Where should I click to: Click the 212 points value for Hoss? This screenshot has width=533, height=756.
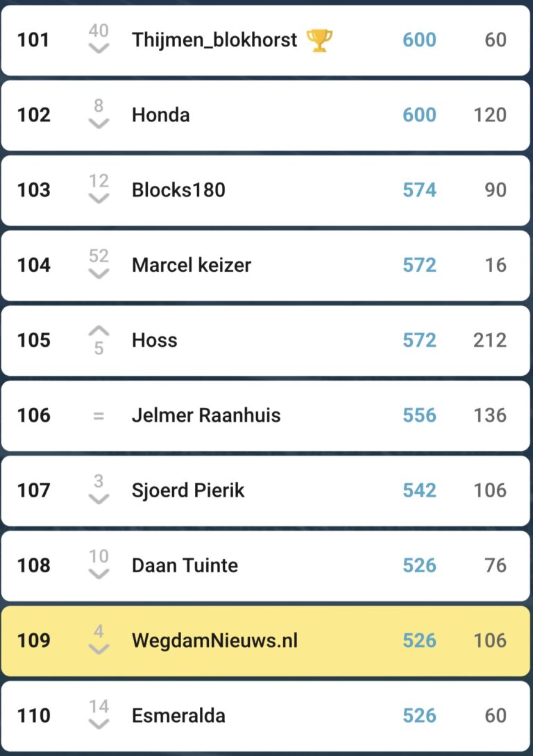[x=489, y=340]
